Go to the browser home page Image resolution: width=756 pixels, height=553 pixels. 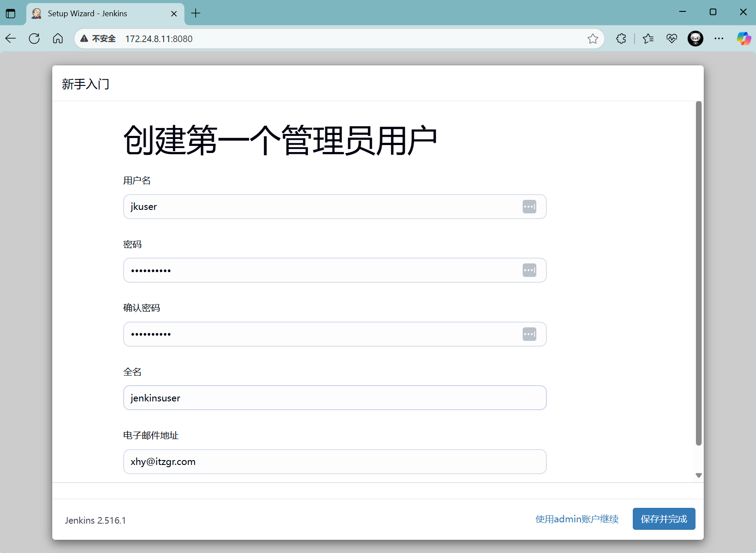pos(58,39)
